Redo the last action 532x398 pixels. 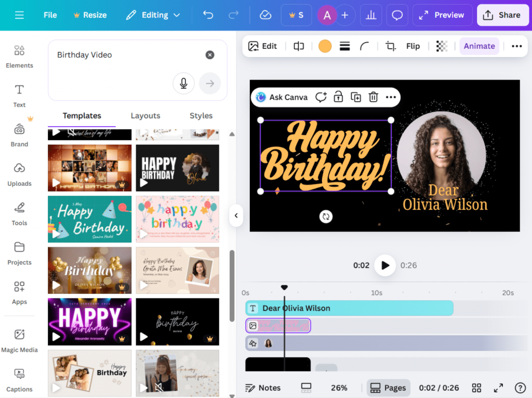click(x=233, y=15)
